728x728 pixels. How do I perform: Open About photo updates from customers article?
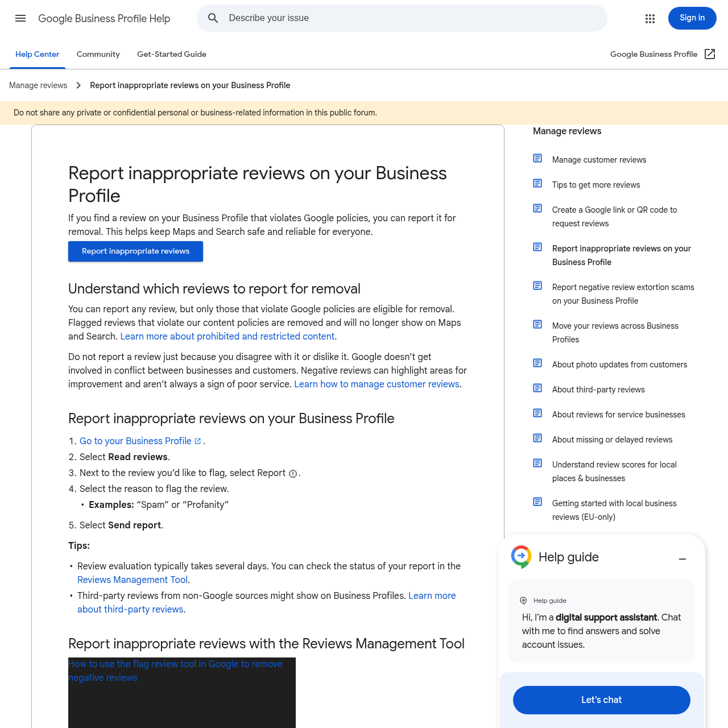[x=619, y=365]
